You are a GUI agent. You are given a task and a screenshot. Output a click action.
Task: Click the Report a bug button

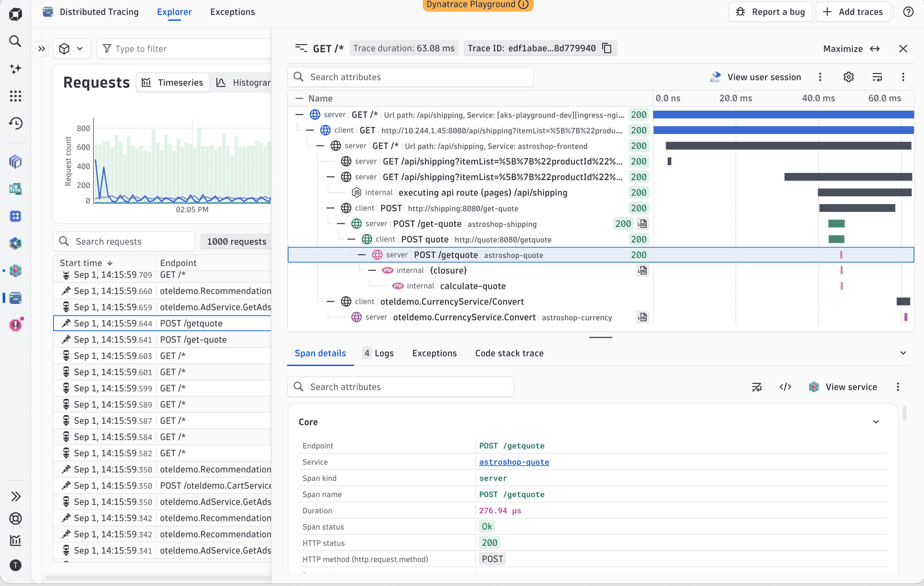click(x=770, y=12)
